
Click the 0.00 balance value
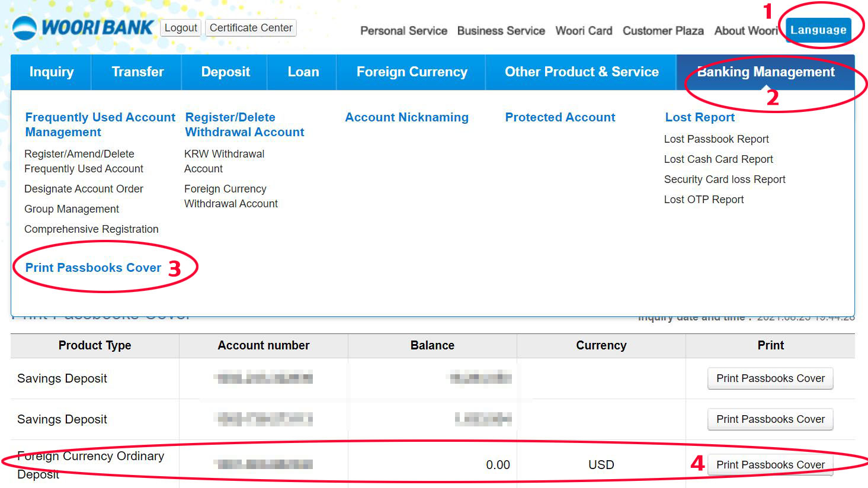coord(498,465)
